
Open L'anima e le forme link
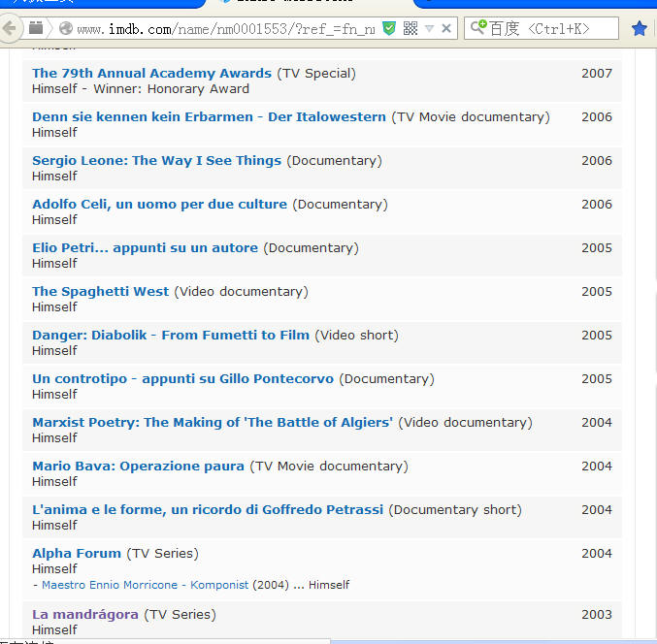208,509
